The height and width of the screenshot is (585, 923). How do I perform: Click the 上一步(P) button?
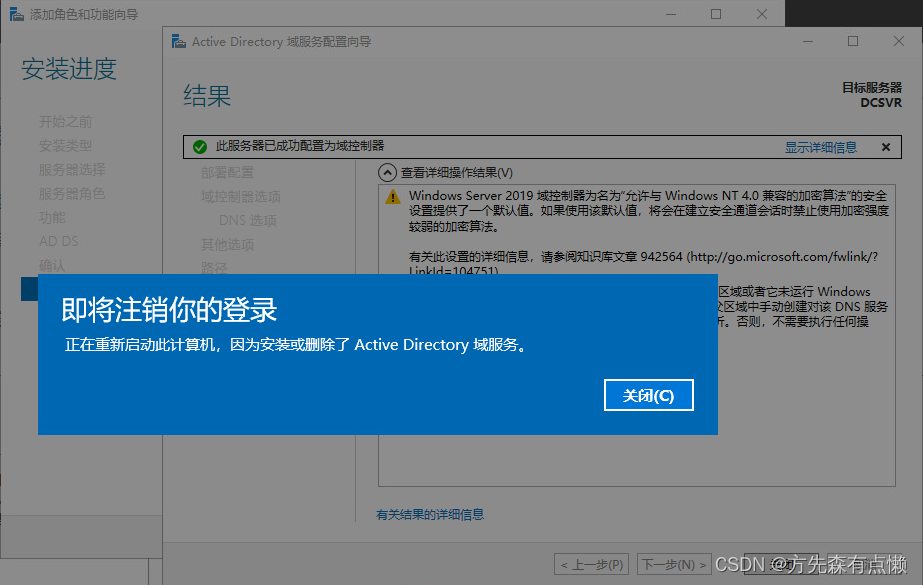(592, 564)
